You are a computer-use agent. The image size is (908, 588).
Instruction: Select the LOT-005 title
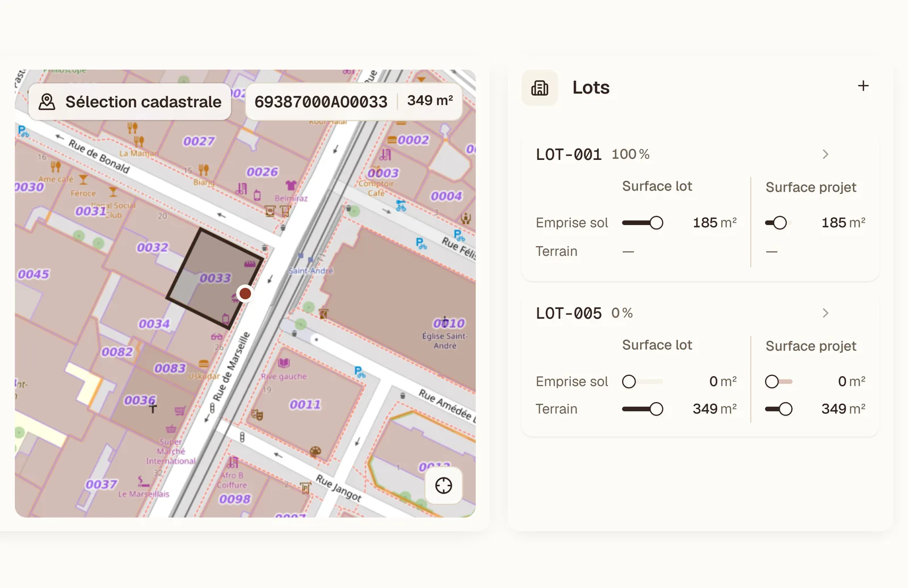(x=569, y=313)
